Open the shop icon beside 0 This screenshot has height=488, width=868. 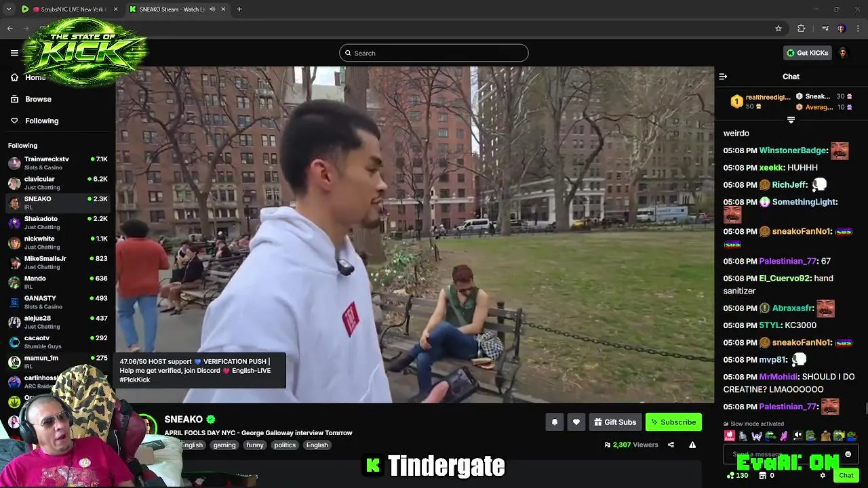762,475
